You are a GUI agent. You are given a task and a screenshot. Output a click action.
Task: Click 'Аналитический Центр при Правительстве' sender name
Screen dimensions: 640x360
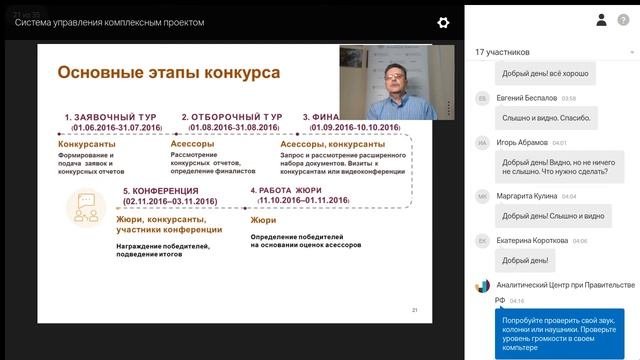pos(565,285)
